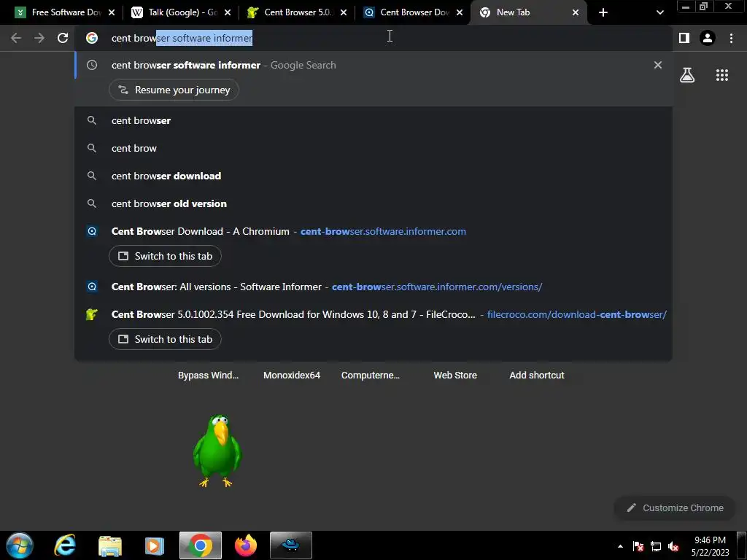747x560 pixels.
Task: Open Windows Explorer folder in taskbar
Action: point(110,545)
